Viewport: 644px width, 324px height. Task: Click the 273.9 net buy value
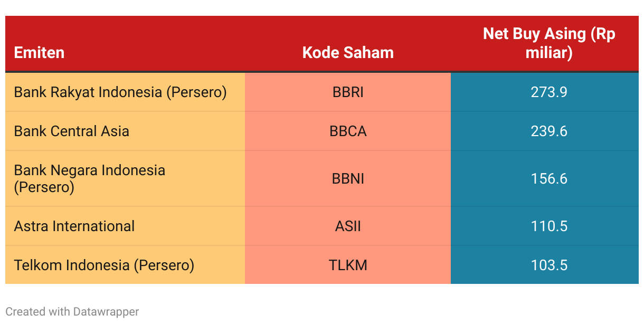tap(549, 92)
